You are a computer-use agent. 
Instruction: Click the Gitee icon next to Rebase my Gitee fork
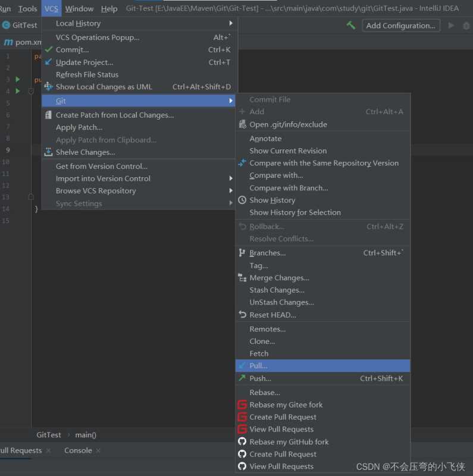242,405
